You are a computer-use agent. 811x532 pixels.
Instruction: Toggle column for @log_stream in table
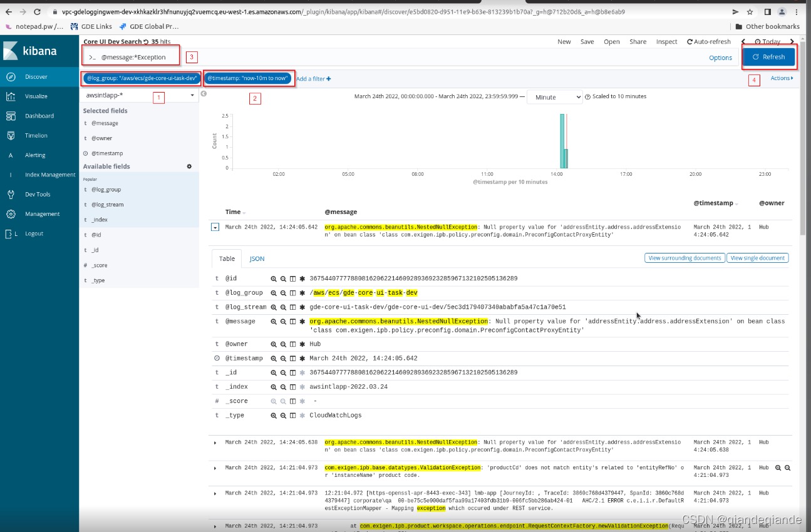292,307
